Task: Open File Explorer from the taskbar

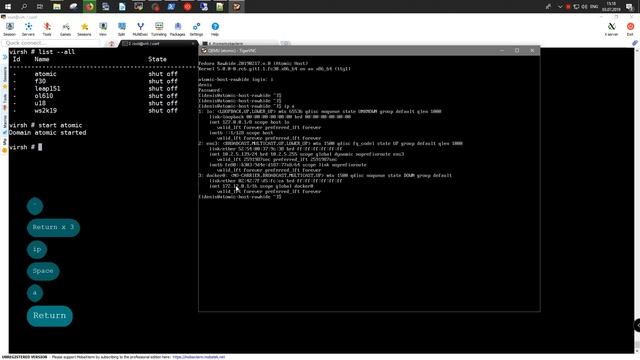Action: [57, 7]
